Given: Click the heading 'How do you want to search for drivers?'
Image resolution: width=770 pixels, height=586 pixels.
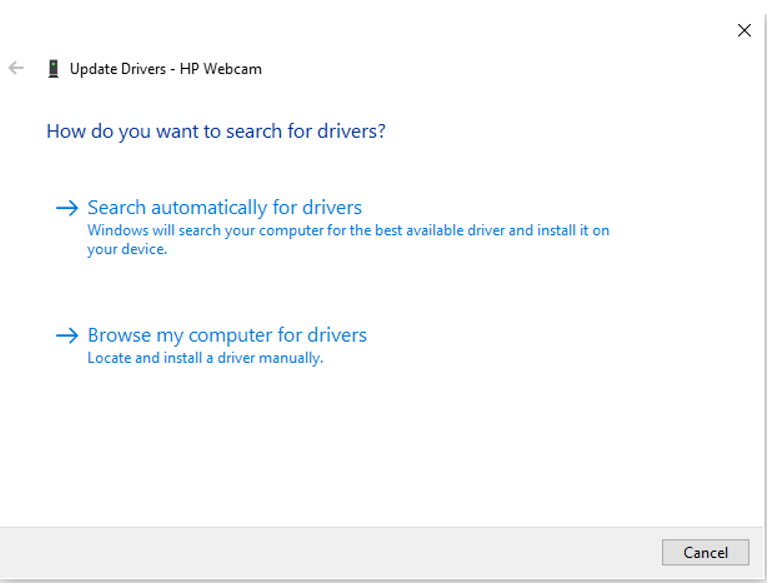Looking at the screenshot, I should (x=216, y=131).
